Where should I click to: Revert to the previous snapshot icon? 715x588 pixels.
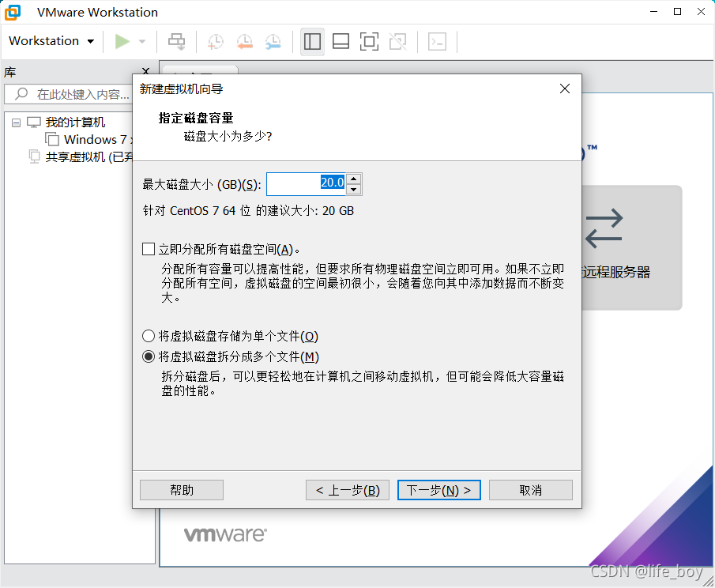pos(245,42)
